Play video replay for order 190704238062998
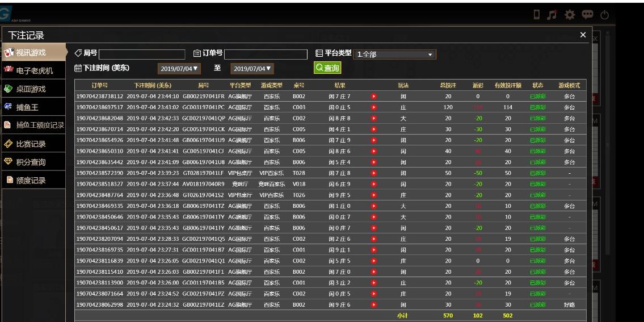The height and width of the screenshot is (322, 644). point(374,305)
